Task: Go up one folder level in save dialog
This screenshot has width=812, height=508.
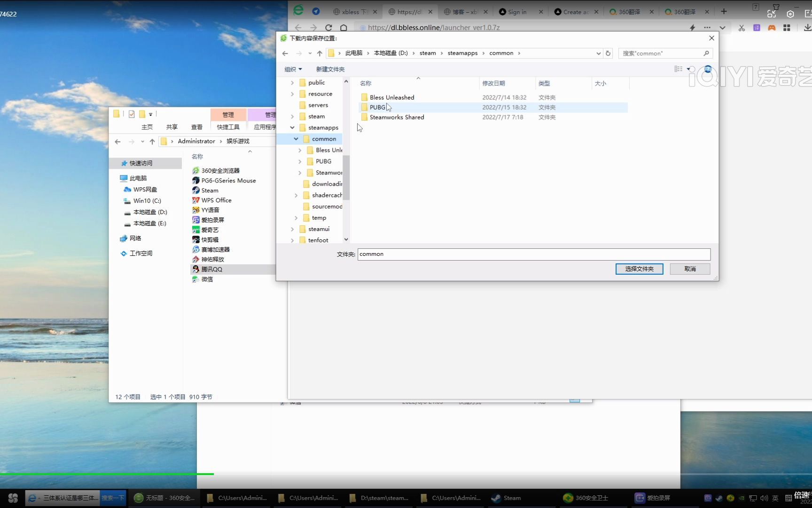Action: [320, 53]
